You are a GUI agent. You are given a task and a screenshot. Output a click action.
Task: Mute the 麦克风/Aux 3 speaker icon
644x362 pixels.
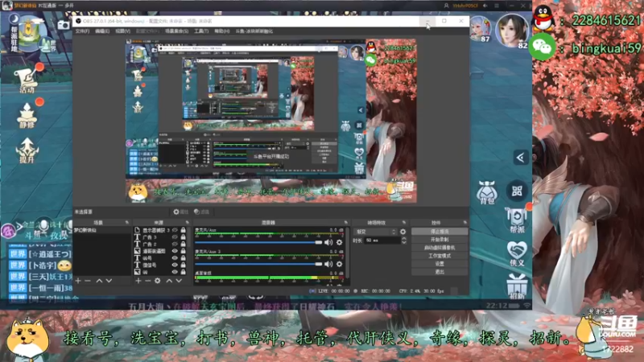coord(328,264)
